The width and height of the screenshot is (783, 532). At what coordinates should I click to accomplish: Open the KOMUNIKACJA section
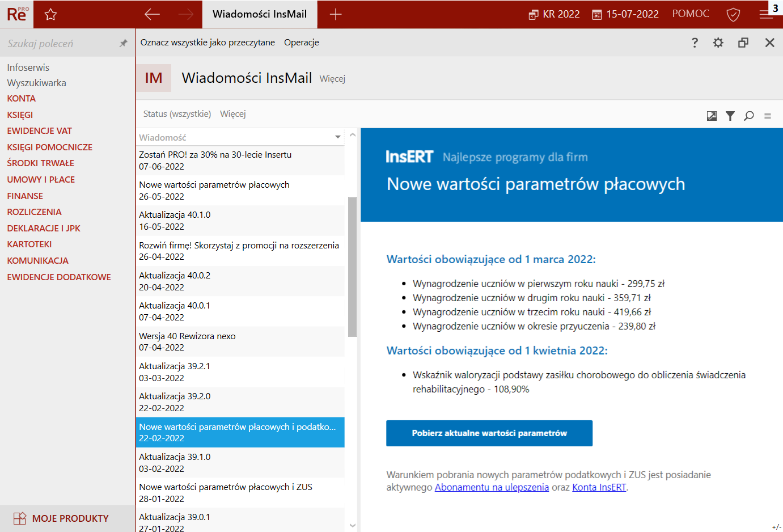tap(38, 261)
